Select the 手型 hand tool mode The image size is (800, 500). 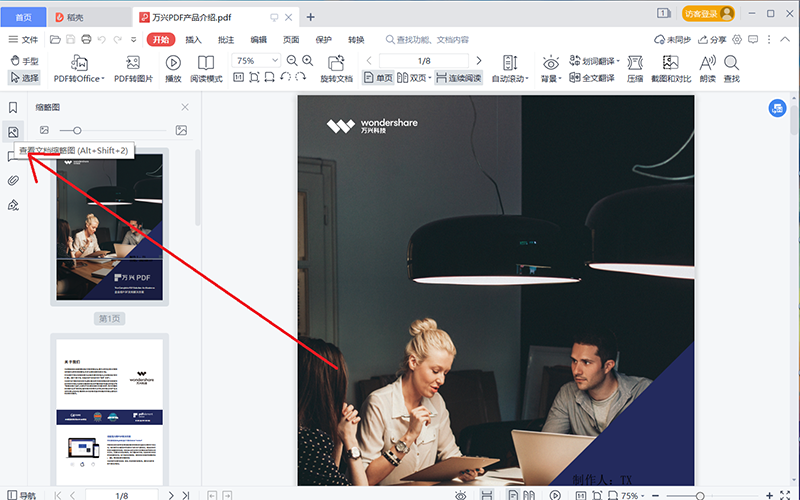coord(23,61)
